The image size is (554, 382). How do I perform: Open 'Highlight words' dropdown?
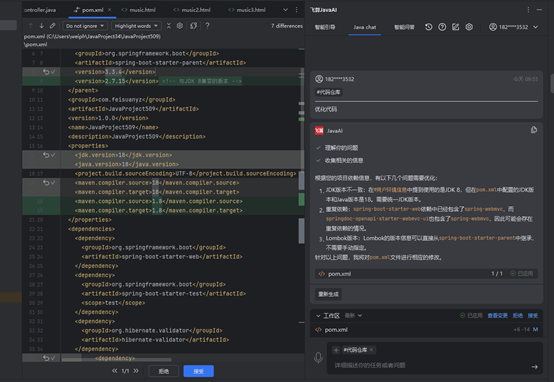coord(136,26)
